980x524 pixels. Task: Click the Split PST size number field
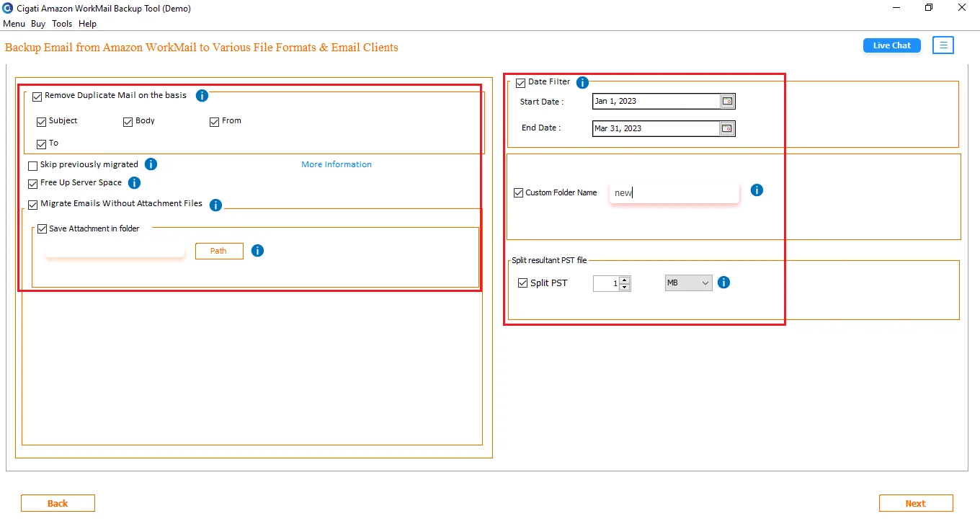click(606, 283)
